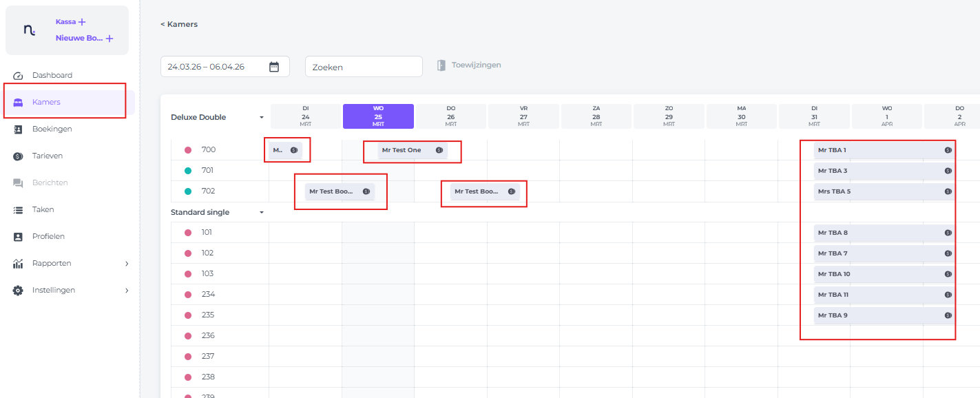
Task: Collapse the Deluxe Double room group
Action: click(x=262, y=118)
